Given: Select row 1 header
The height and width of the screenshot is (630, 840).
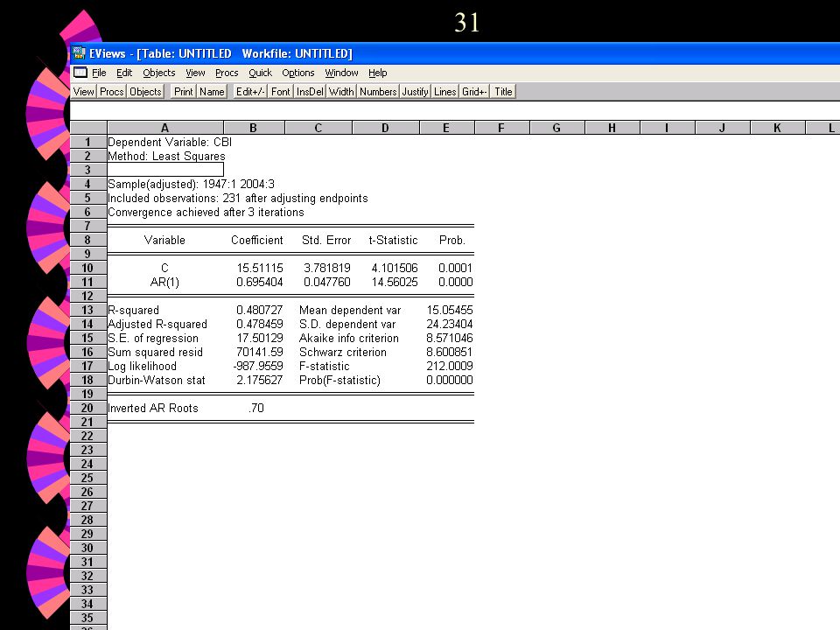Looking at the screenshot, I should point(87,142).
